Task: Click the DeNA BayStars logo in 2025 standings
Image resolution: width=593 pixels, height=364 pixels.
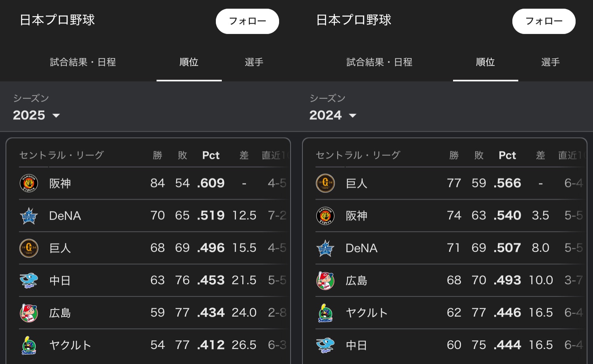Action: (x=29, y=216)
